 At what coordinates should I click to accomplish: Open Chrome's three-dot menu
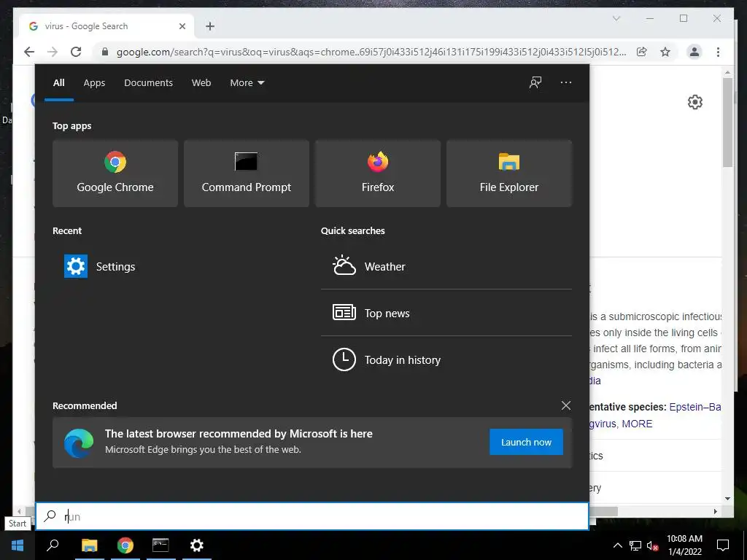[x=718, y=52]
